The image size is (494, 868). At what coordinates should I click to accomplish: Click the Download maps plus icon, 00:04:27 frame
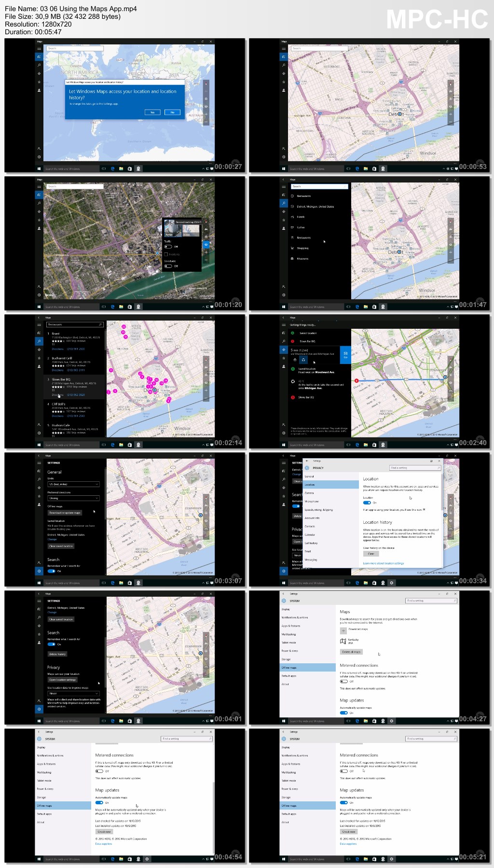tap(343, 630)
